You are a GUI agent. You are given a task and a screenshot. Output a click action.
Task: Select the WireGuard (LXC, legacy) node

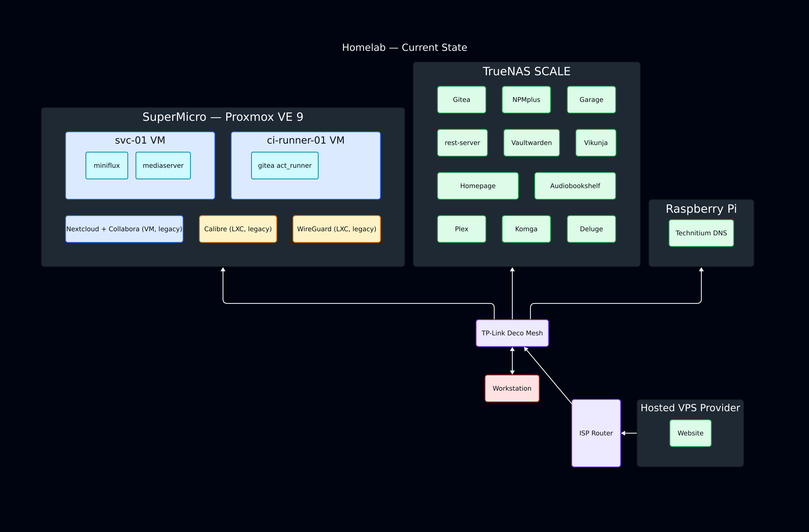click(x=337, y=229)
